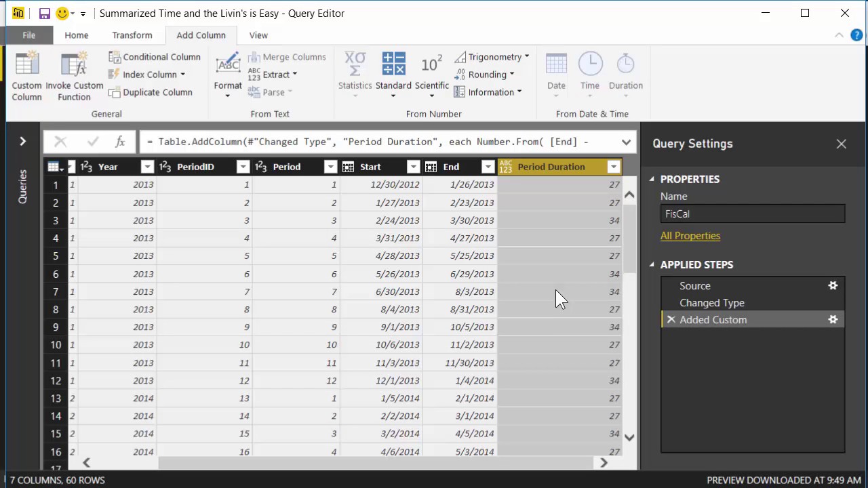Expand the Queries pane arrow

pyautogui.click(x=22, y=141)
